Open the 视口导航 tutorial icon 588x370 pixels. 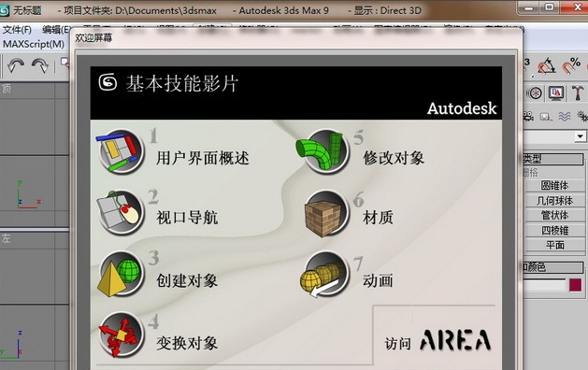(121, 212)
